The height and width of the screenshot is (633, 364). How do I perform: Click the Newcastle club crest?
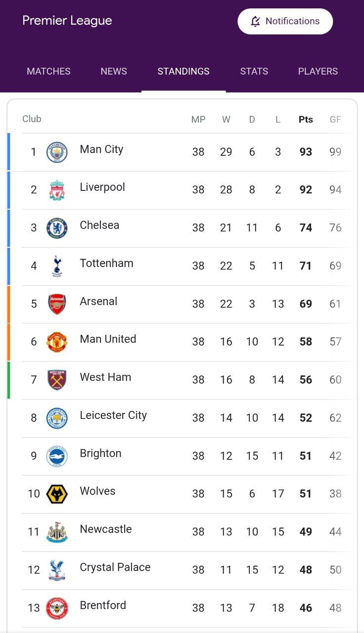57,532
